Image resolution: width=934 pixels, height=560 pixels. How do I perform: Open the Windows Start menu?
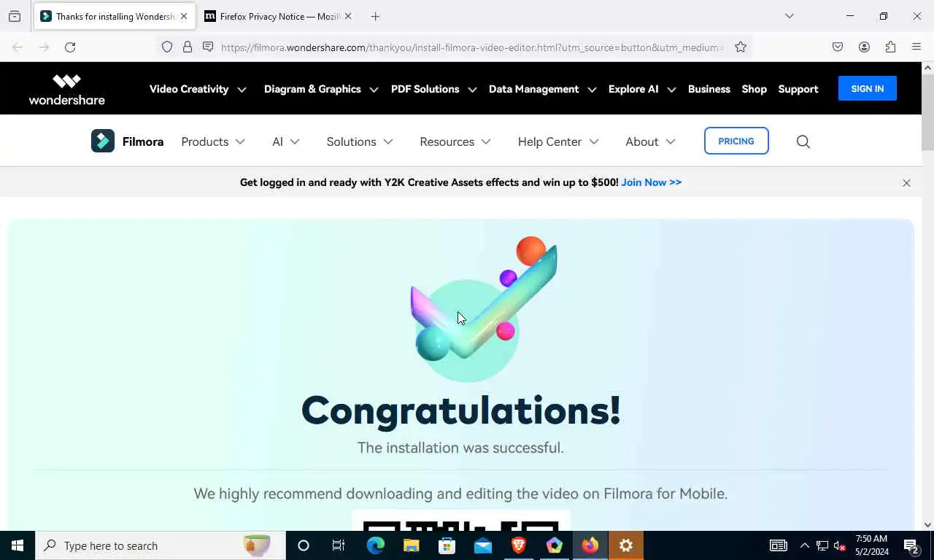pos(18,545)
